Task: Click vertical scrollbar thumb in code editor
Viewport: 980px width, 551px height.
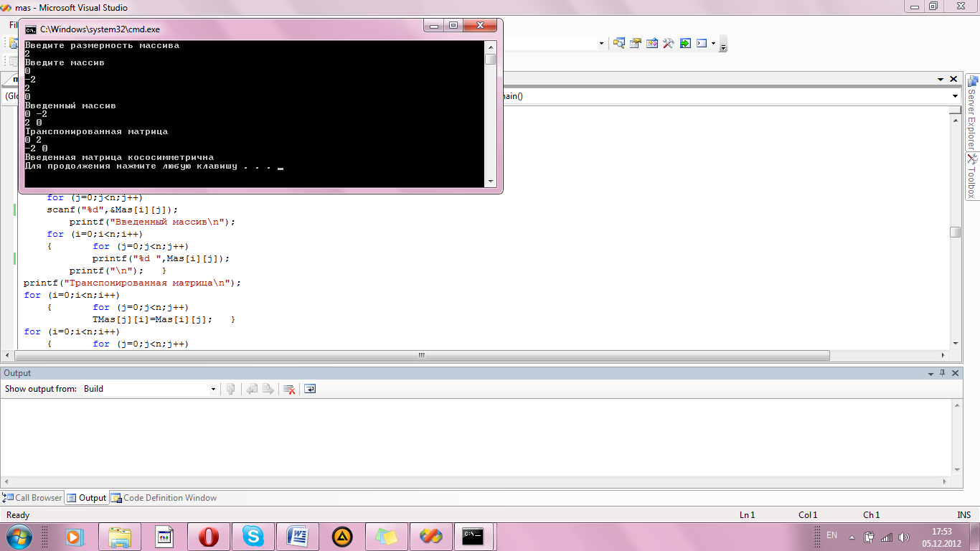Action: pyautogui.click(x=955, y=232)
